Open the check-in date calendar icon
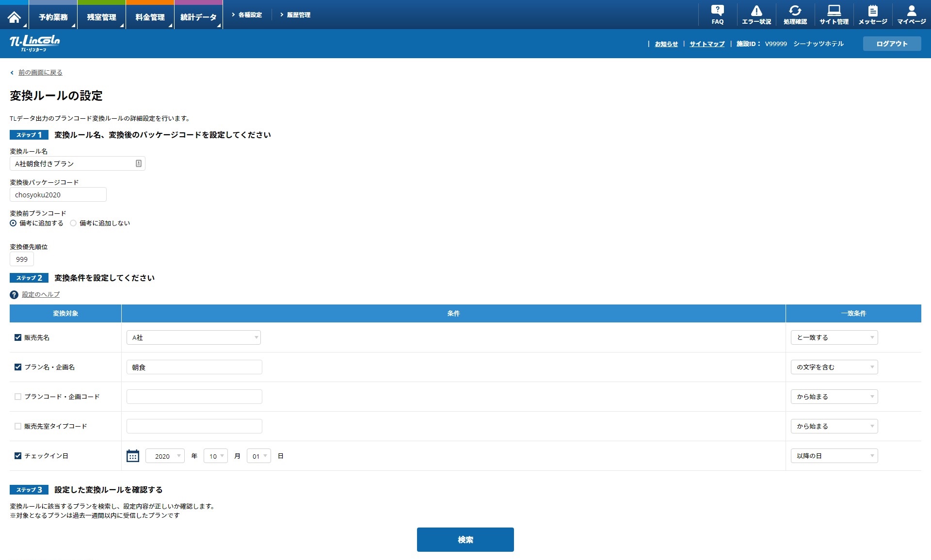The image size is (931, 560). tap(132, 456)
